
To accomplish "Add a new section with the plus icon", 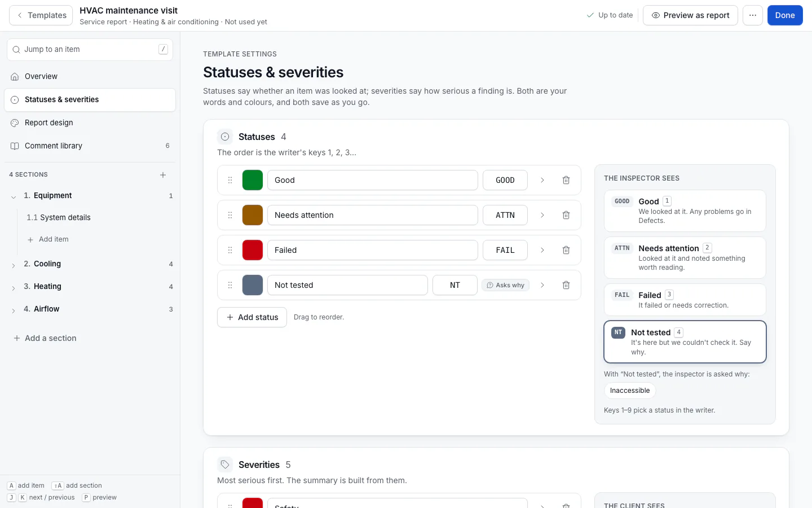I will [163, 175].
